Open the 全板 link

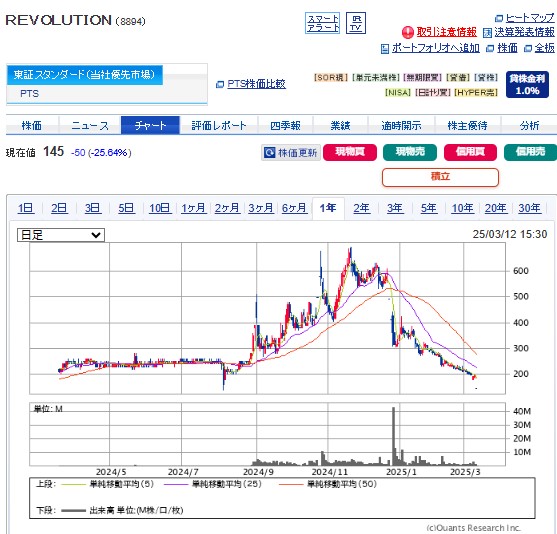coord(545,48)
